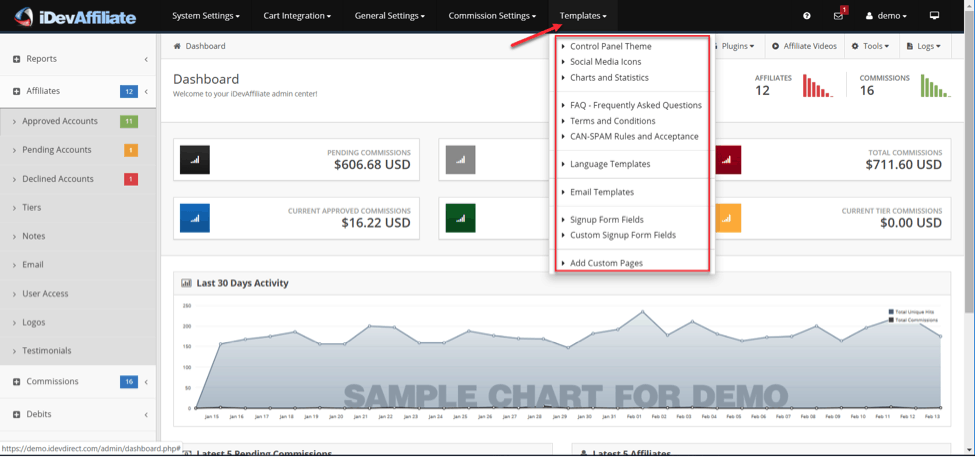Open Email in sidebar
The width and height of the screenshot is (975, 457).
33,265
